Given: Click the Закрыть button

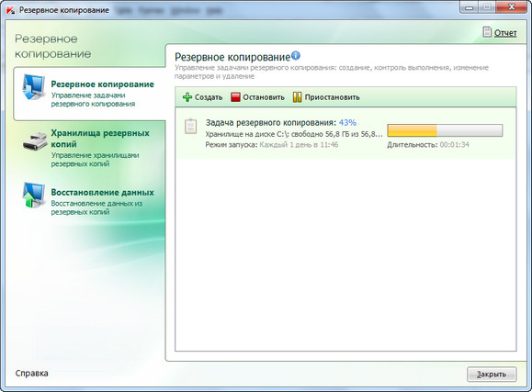Looking at the screenshot, I should pos(492,375).
